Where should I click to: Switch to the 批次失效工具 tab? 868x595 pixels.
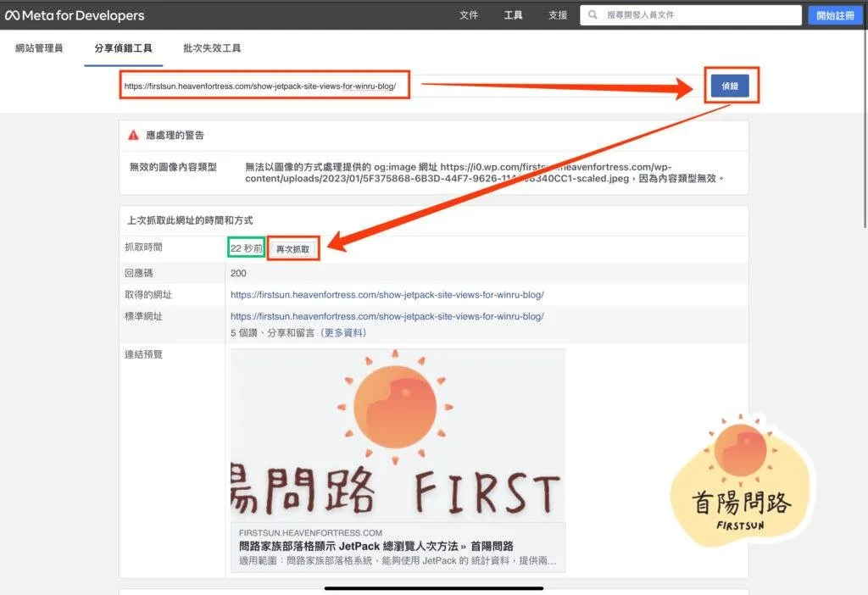tap(212, 49)
